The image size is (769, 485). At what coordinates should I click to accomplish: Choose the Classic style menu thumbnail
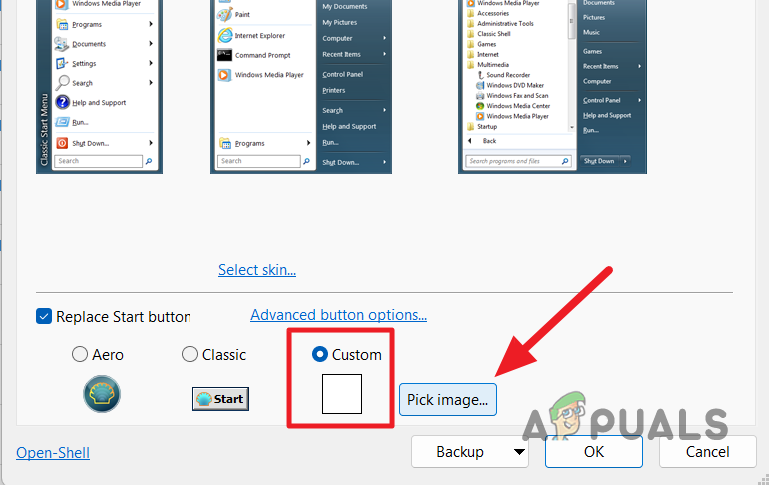[100, 87]
